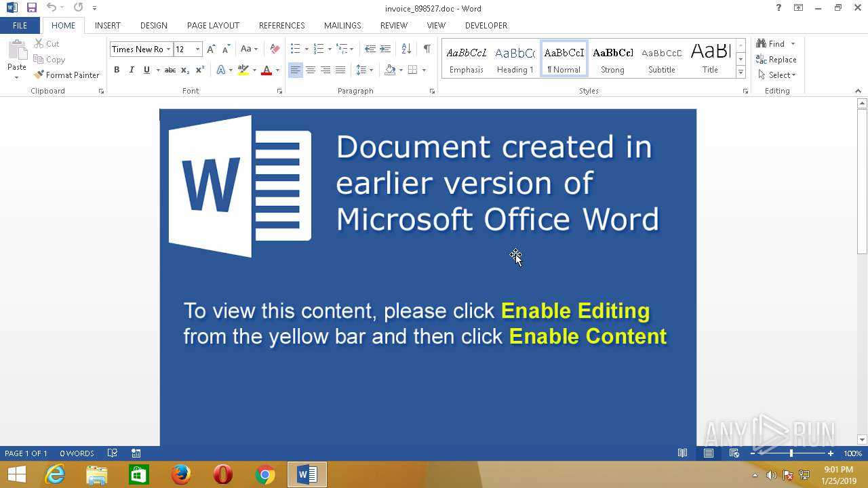Open Internet Explorer from the taskbar
Viewport: 868px width, 488px height.
pos(55,474)
